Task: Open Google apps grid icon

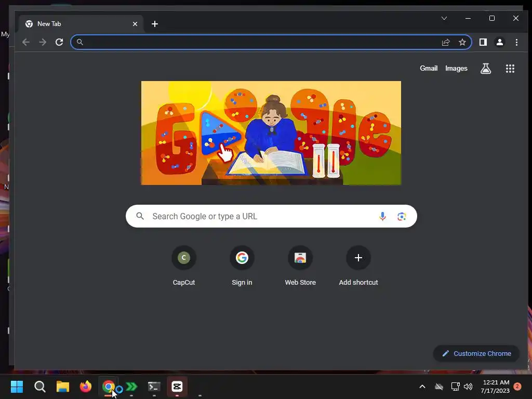Action: point(510,69)
